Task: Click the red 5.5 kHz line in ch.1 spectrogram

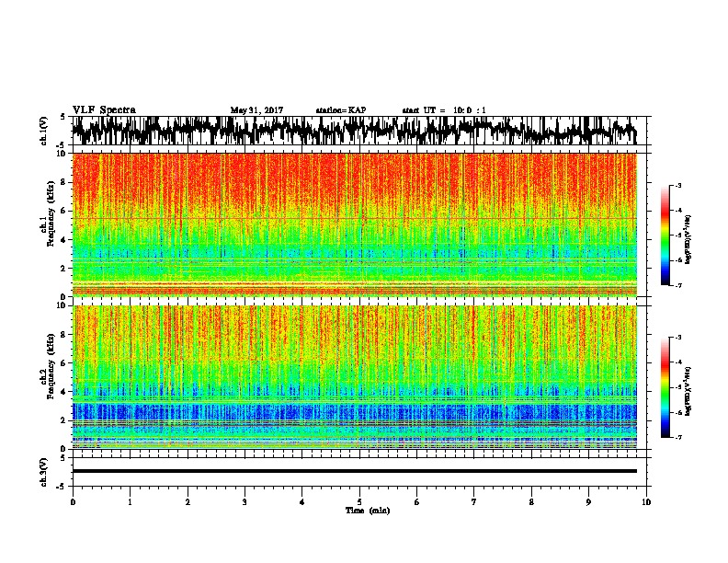Action: point(355,218)
